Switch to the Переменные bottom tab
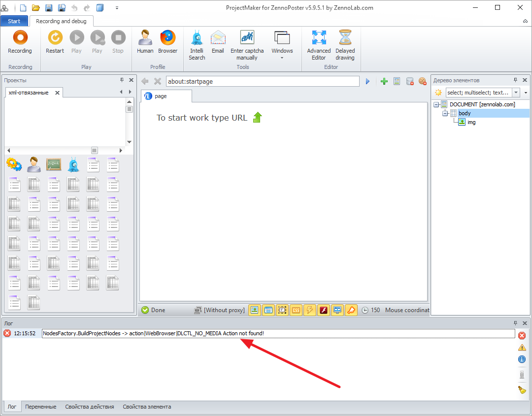The image size is (532, 416). click(41, 407)
